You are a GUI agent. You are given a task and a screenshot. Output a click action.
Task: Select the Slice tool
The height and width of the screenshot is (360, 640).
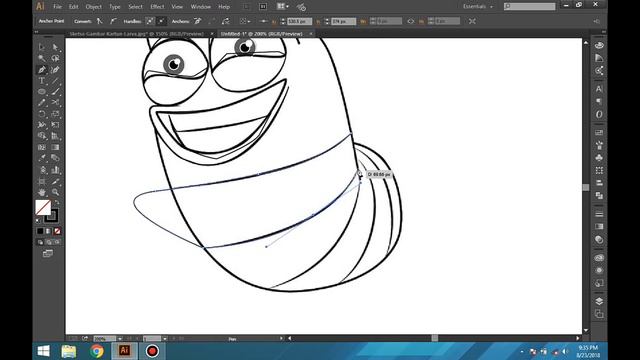coord(55,181)
